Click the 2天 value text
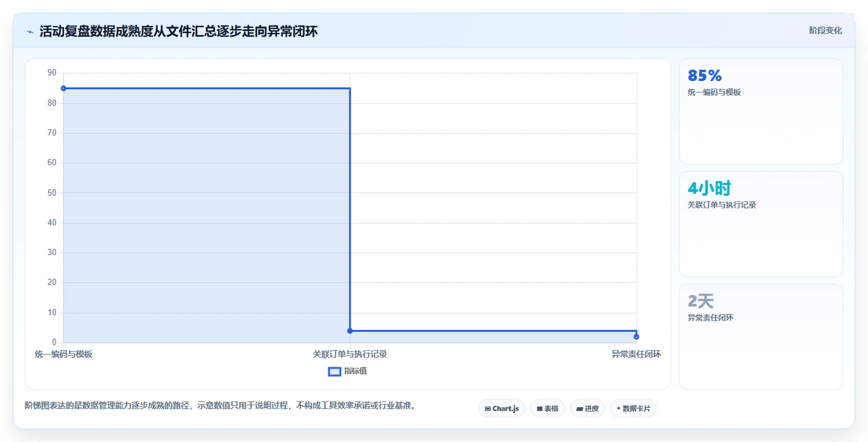Viewport: 868px width, 442px height. [x=701, y=301]
